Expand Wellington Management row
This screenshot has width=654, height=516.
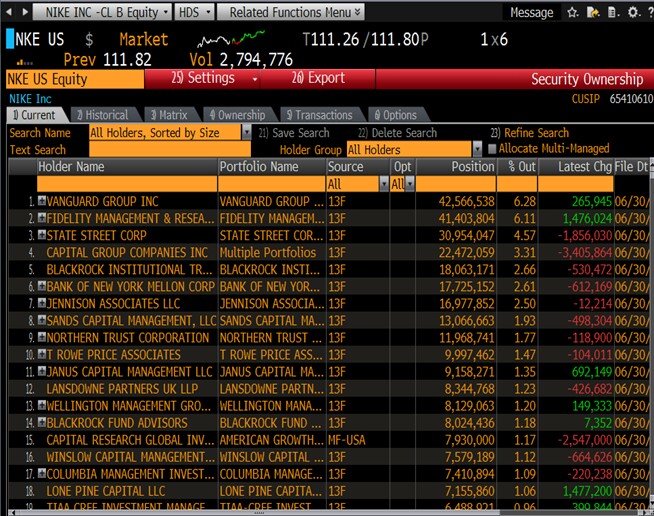tap(42, 405)
